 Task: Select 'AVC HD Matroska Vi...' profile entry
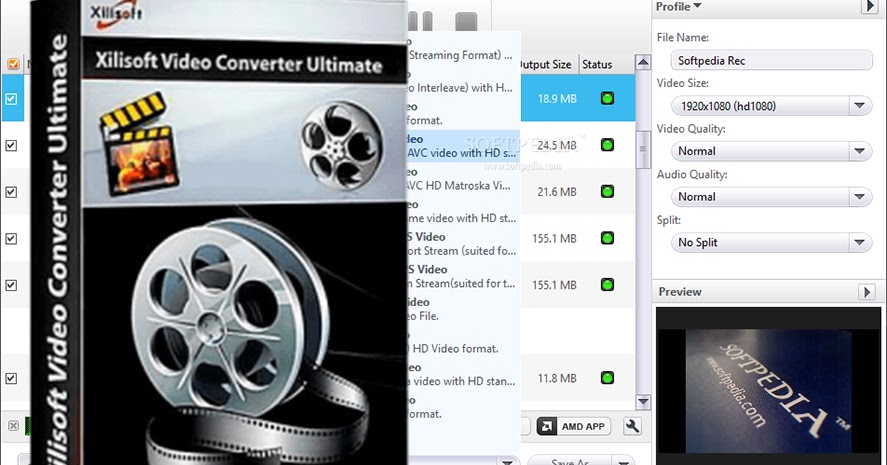click(x=463, y=179)
